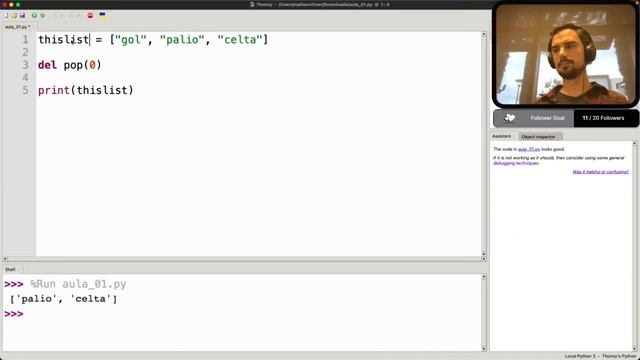Open the debugging techniques link

pos(516,163)
